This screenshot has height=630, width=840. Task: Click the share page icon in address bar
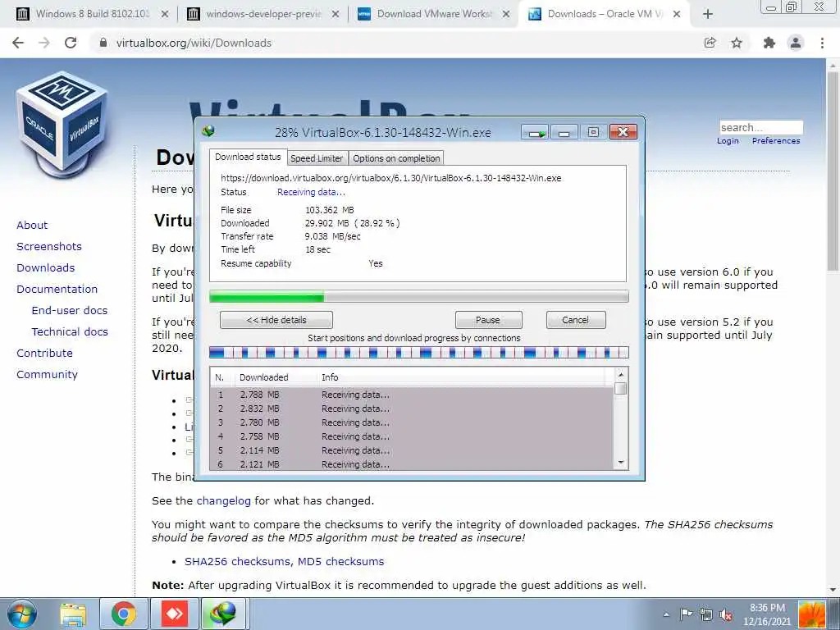click(710, 43)
